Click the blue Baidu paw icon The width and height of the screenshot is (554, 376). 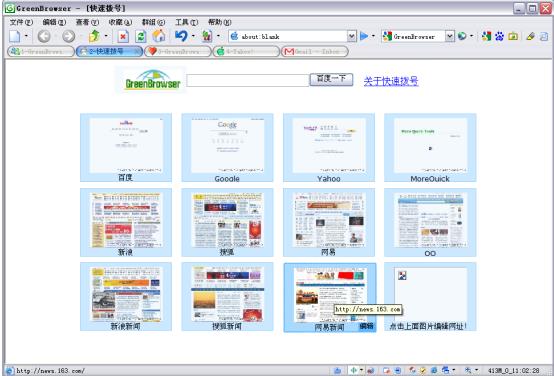(x=499, y=36)
